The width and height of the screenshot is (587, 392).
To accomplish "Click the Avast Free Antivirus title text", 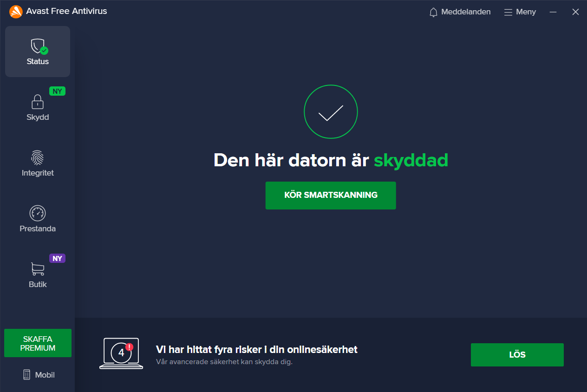I will (x=67, y=11).
